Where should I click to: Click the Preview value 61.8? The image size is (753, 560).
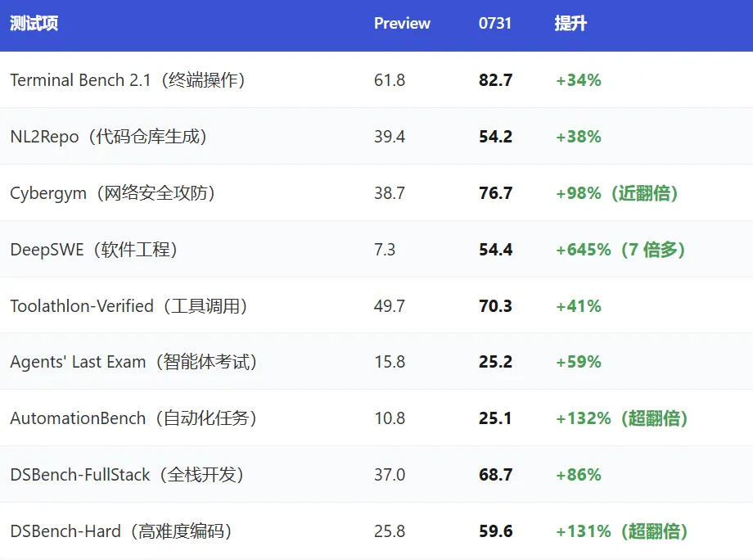(x=390, y=79)
